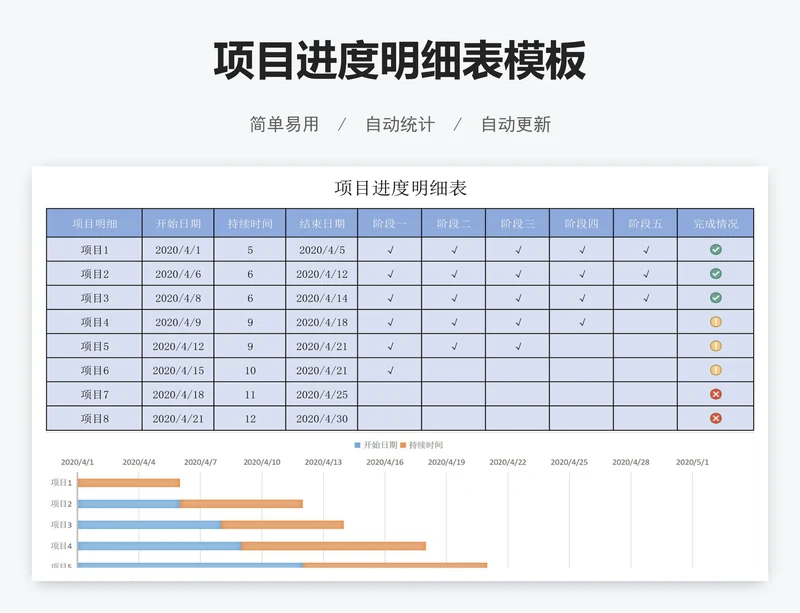This screenshot has height=613, width=800.
Task: Click the 阶段四 checkmark in 项目4 row
Action: pos(582,322)
